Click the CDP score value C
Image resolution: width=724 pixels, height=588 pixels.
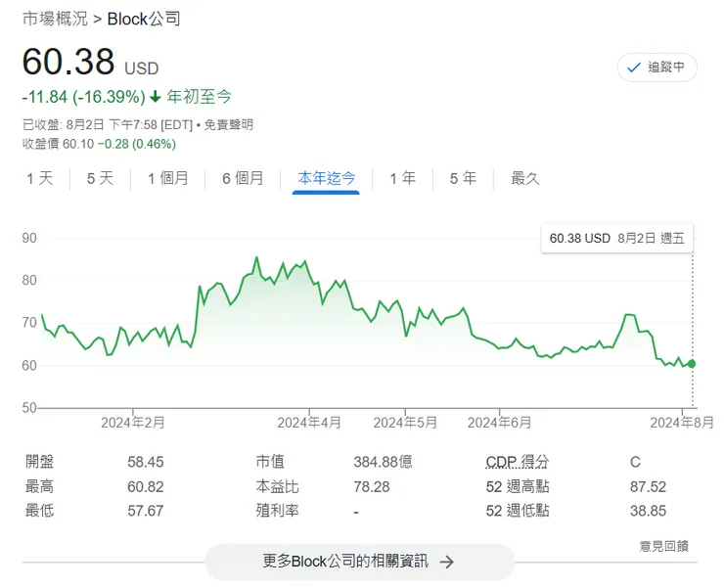[635, 462]
